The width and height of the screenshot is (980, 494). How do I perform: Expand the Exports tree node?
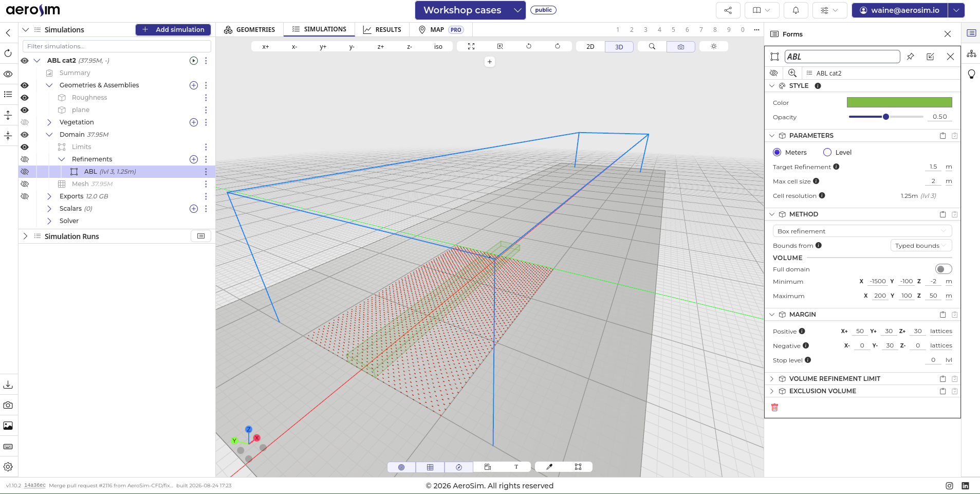click(x=49, y=196)
